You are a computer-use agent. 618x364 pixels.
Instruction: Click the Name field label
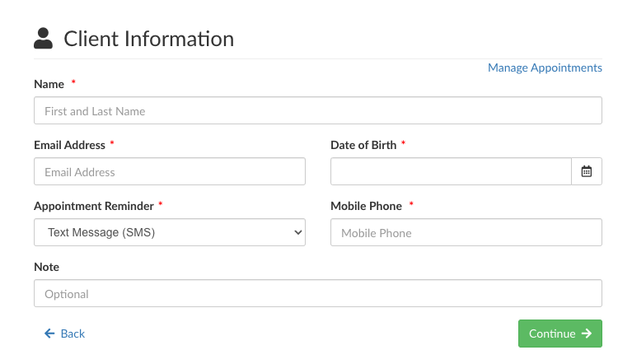[49, 84]
